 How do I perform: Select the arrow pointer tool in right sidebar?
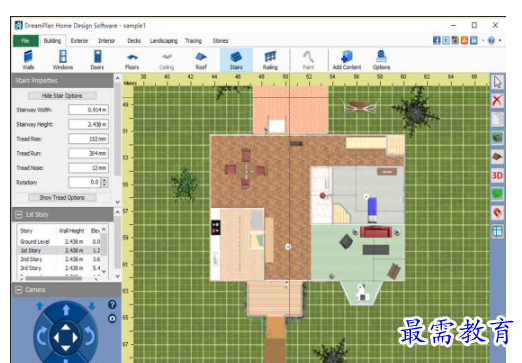click(x=497, y=82)
